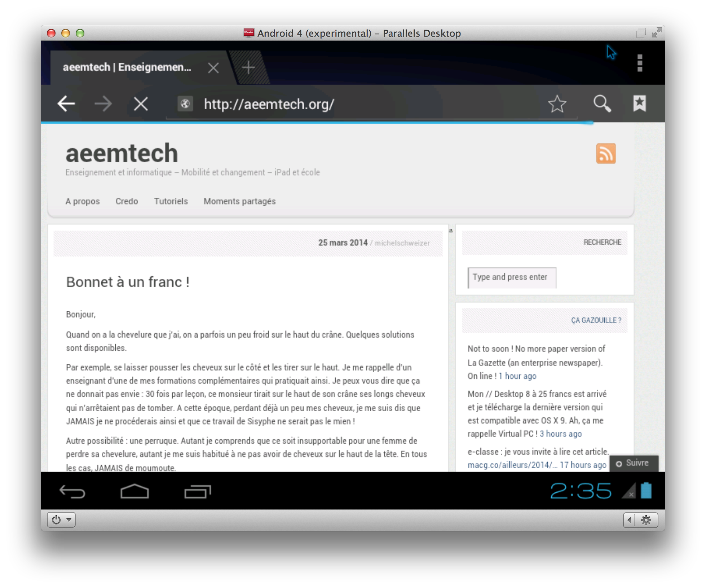Click the browser forward arrow
706x588 pixels.
click(x=103, y=104)
